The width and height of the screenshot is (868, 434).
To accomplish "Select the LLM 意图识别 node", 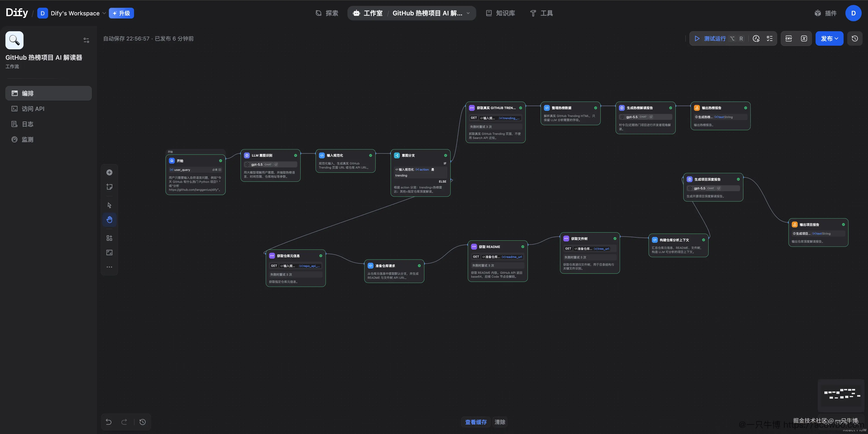I will click(270, 165).
